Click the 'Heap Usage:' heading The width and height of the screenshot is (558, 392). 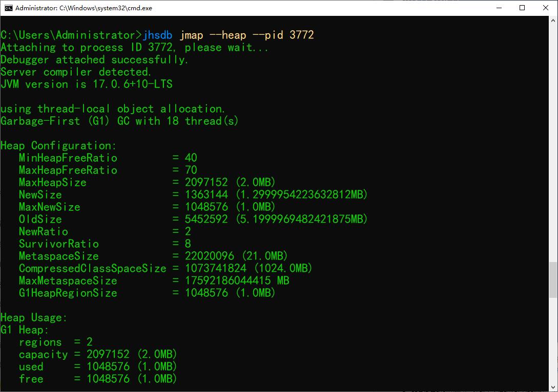pos(34,318)
